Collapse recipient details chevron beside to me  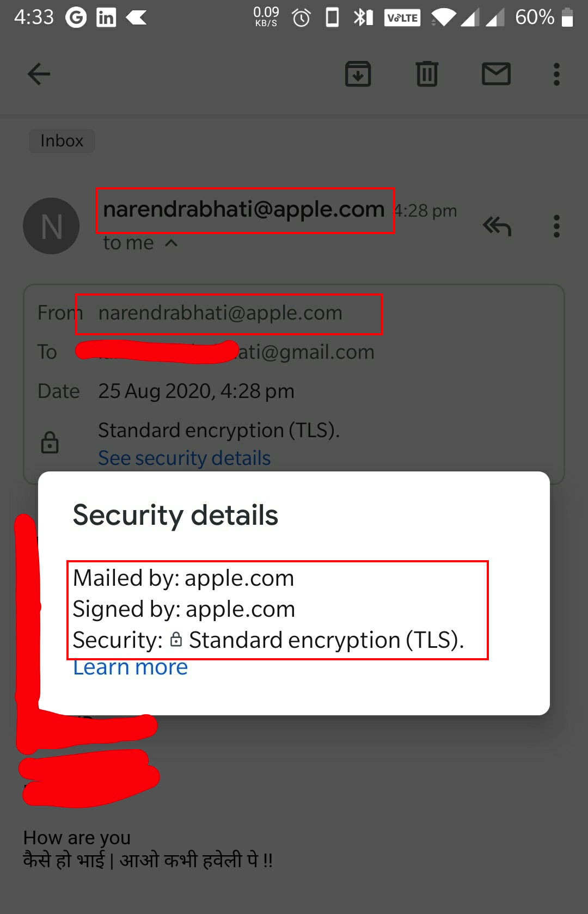pyautogui.click(x=171, y=243)
